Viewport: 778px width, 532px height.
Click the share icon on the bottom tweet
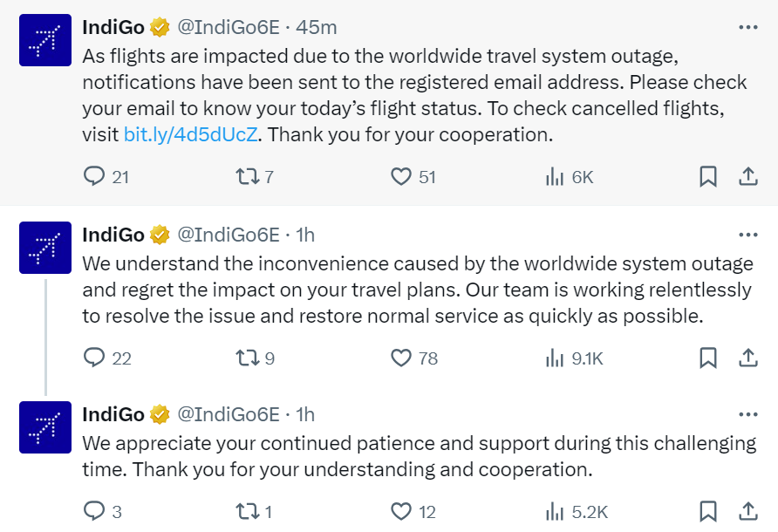[x=748, y=513]
